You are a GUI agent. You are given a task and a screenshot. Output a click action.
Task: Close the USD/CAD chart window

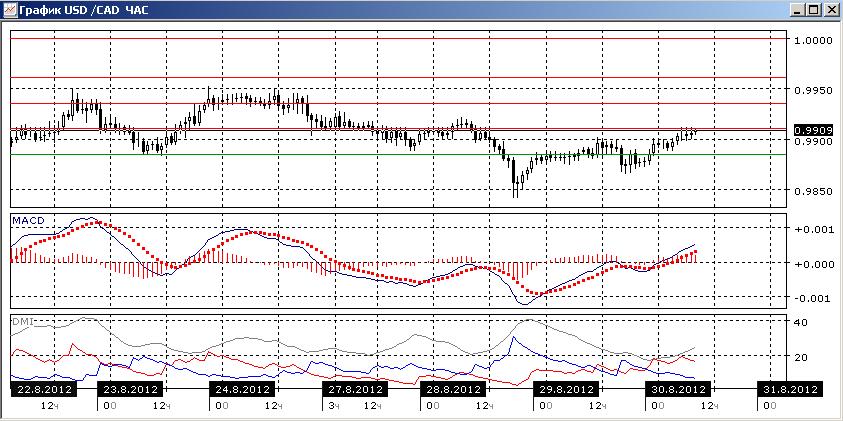coord(830,9)
